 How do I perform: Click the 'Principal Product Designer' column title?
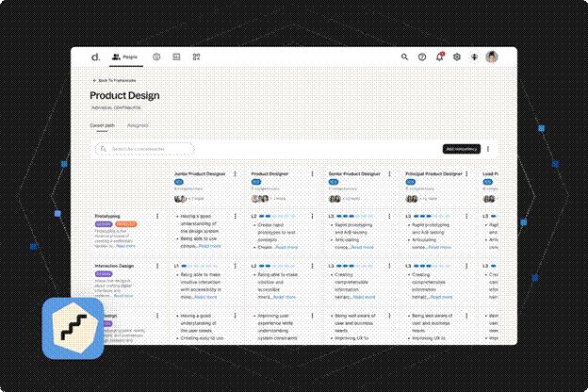[x=433, y=173]
